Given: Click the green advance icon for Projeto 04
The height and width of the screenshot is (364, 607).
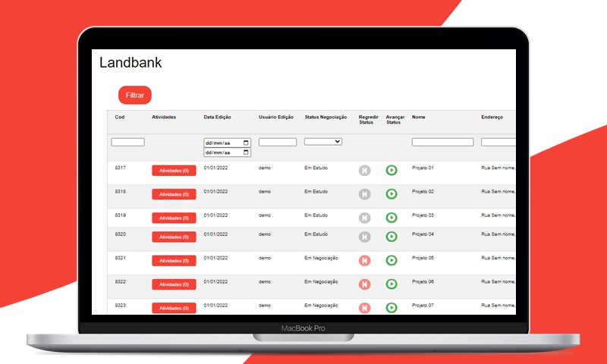Looking at the screenshot, I should click(392, 237).
